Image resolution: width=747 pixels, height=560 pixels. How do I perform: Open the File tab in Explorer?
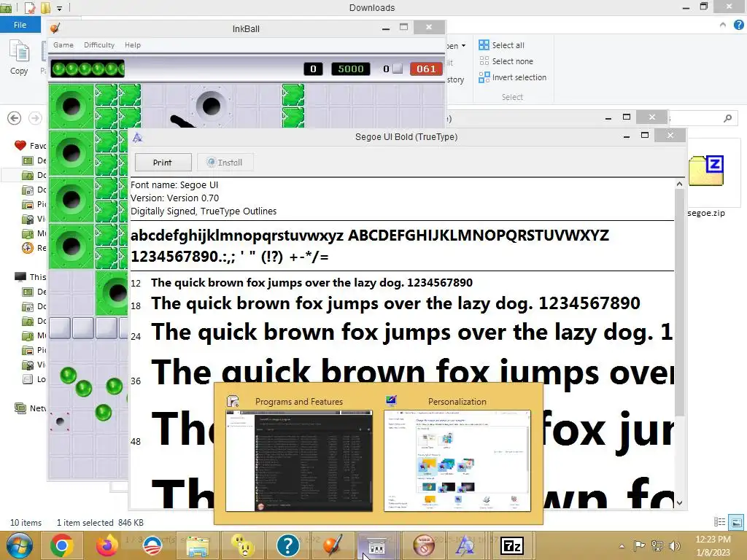point(20,25)
